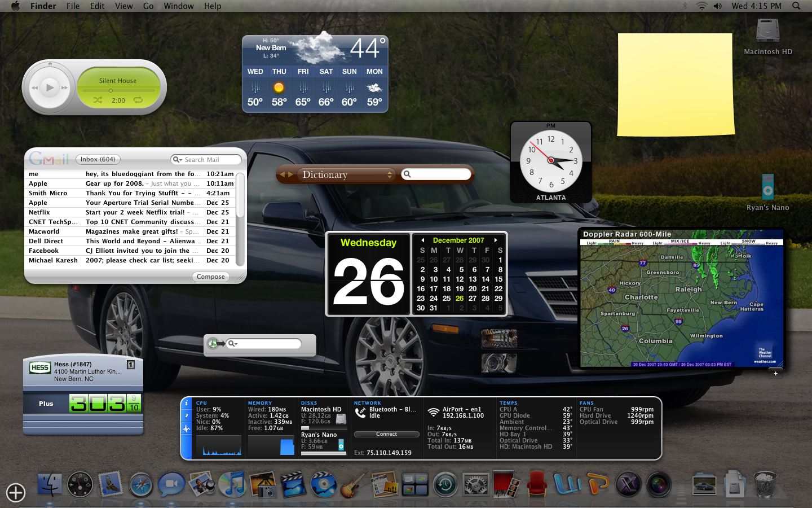Launch iMovie from the Dock

click(293, 484)
